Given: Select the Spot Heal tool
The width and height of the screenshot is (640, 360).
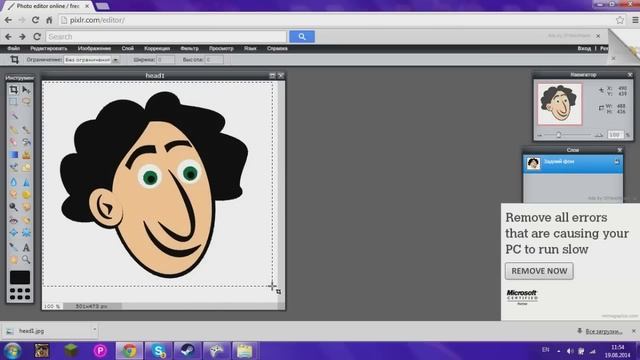Looking at the screenshot, I should [x=26, y=220].
